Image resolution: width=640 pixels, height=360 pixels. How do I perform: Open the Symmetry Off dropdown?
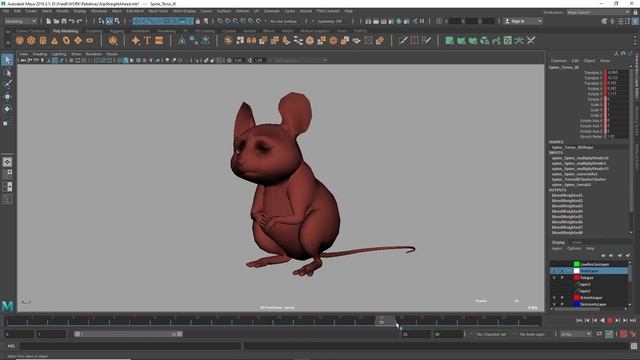click(329, 21)
